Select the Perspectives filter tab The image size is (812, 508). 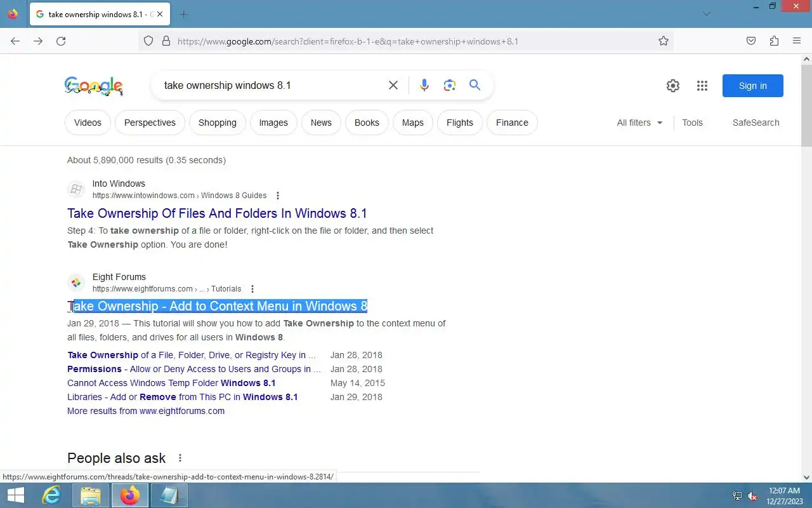pos(150,123)
